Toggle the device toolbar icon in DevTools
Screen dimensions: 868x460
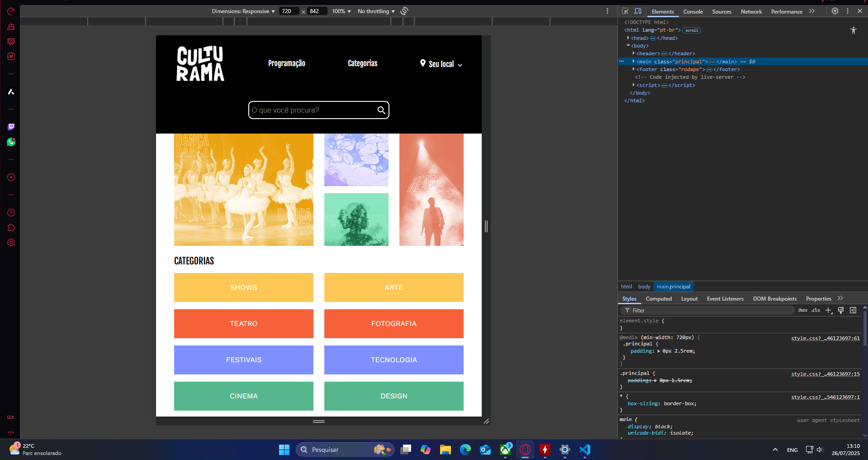638,11
